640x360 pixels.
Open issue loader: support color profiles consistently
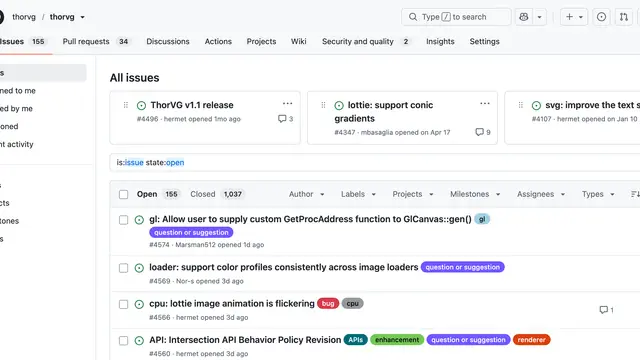(x=284, y=267)
